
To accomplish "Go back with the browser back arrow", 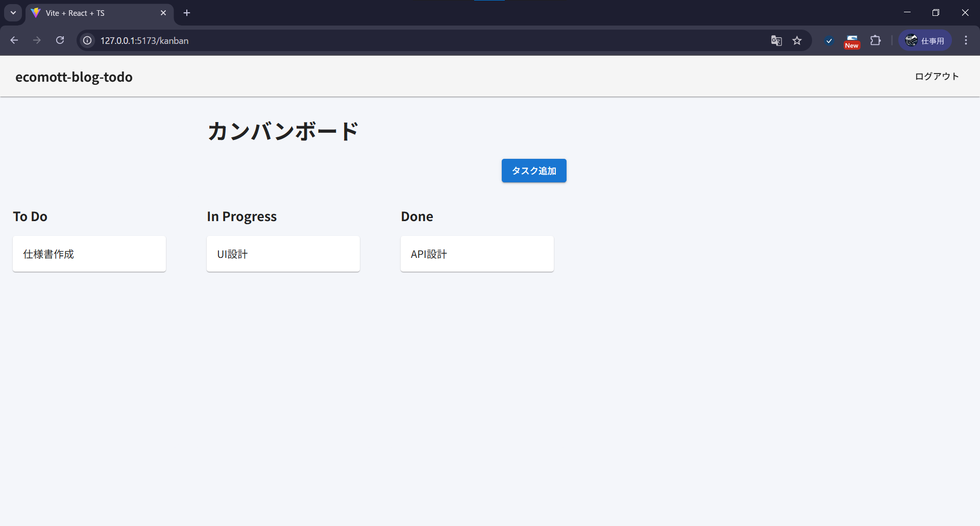I will pyautogui.click(x=14, y=40).
